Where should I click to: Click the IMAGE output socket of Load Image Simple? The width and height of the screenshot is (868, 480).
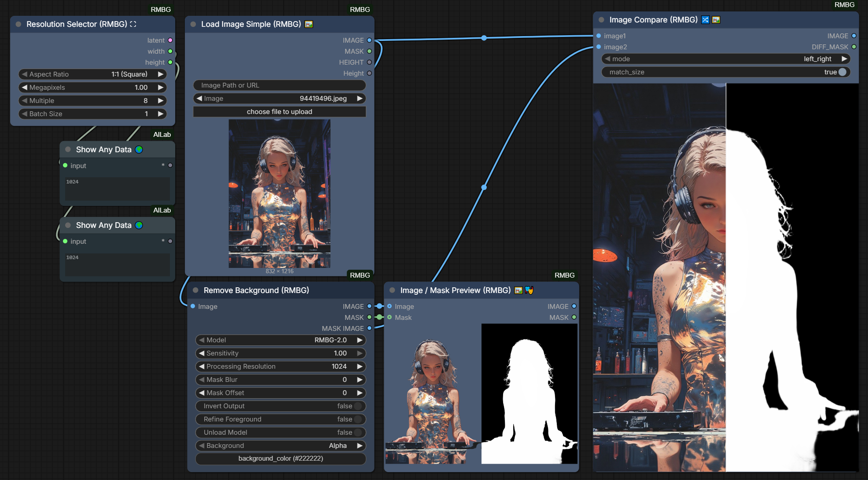pyautogui.click(x=369, y=40)
